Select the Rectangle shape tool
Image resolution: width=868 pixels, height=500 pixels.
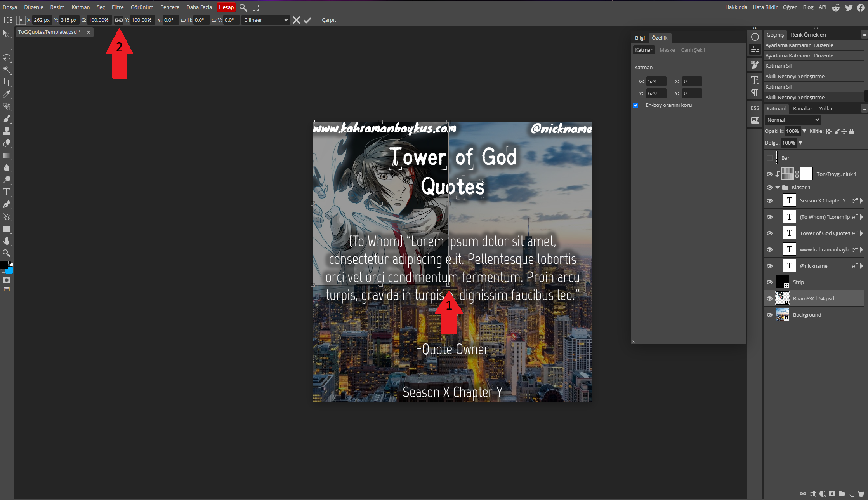(7, 229)
